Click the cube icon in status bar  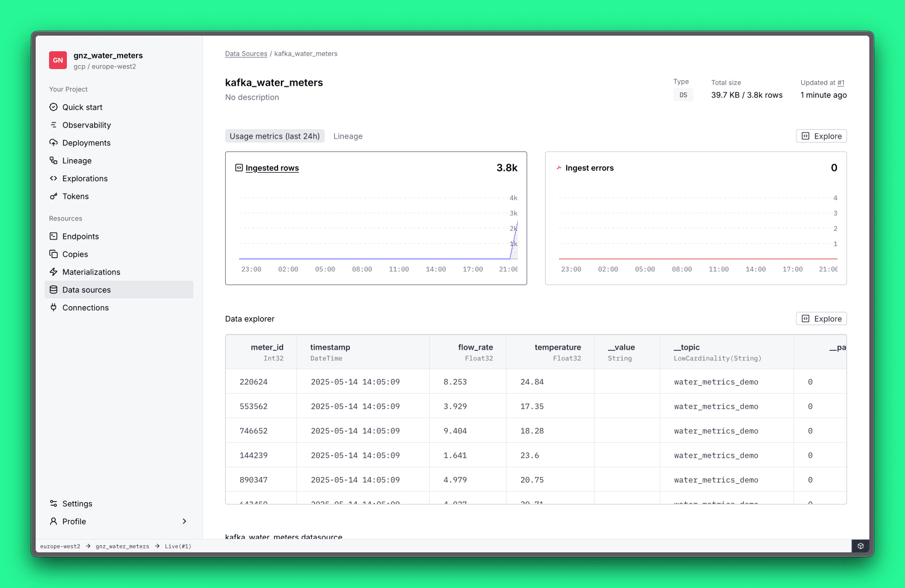(x=860, y=546)
